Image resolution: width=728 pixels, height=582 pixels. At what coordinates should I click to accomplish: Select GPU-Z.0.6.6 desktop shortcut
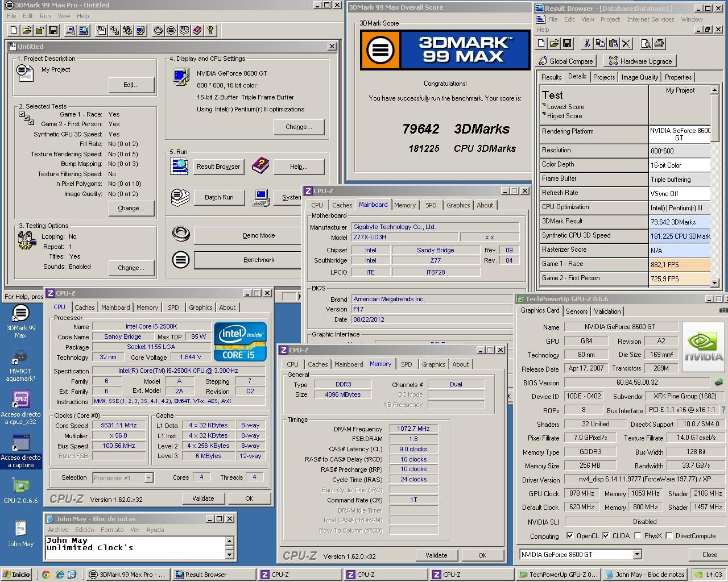tap(20, 490)
